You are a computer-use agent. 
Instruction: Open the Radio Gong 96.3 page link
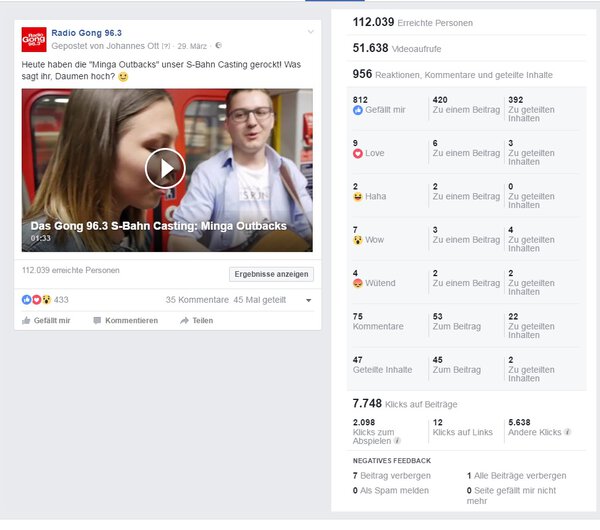pos(86,33)
